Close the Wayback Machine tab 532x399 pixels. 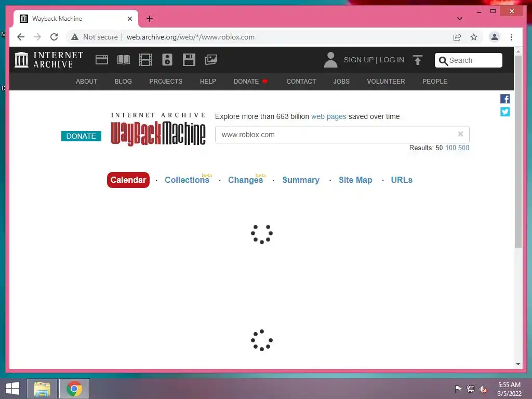click(x=129, y=19)
